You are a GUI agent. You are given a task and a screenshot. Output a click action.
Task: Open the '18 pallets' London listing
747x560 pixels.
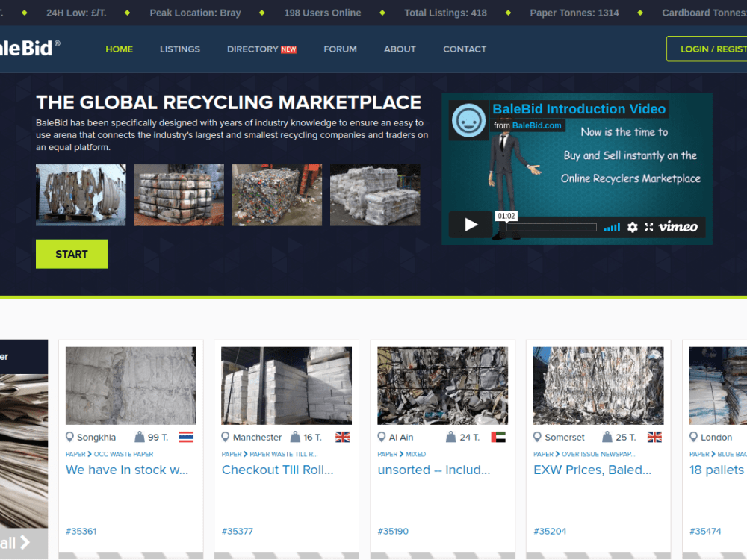click(717, 470)
